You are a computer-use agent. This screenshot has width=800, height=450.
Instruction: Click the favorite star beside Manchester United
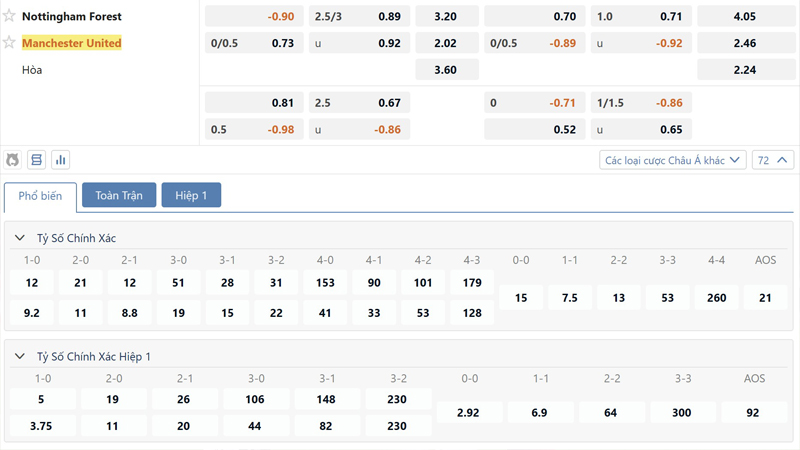pos(10,43)
